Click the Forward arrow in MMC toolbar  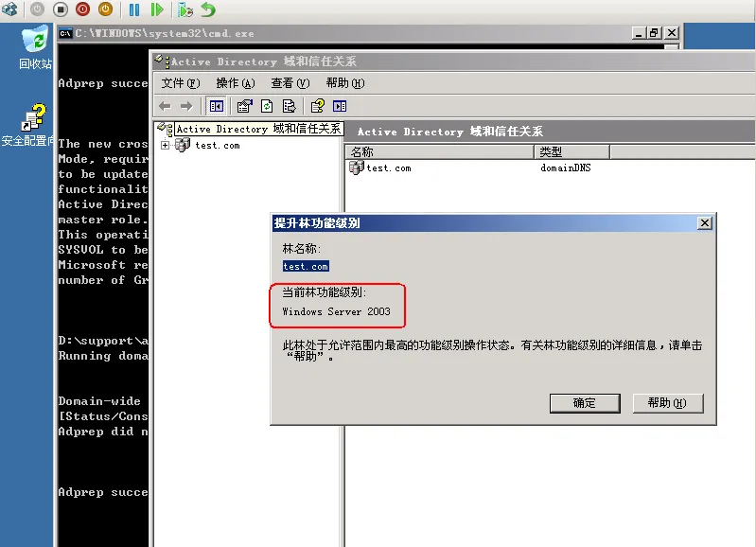[186, 106]
